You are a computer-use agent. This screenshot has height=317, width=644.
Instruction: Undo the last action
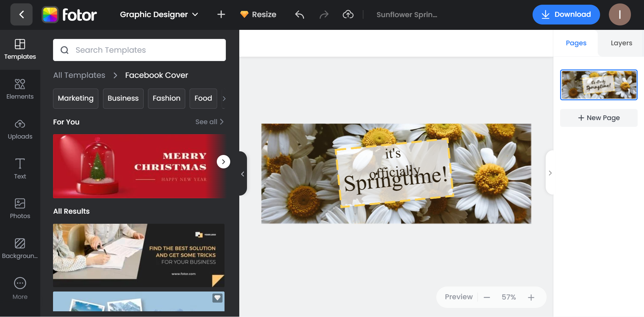tap(299, 14)
